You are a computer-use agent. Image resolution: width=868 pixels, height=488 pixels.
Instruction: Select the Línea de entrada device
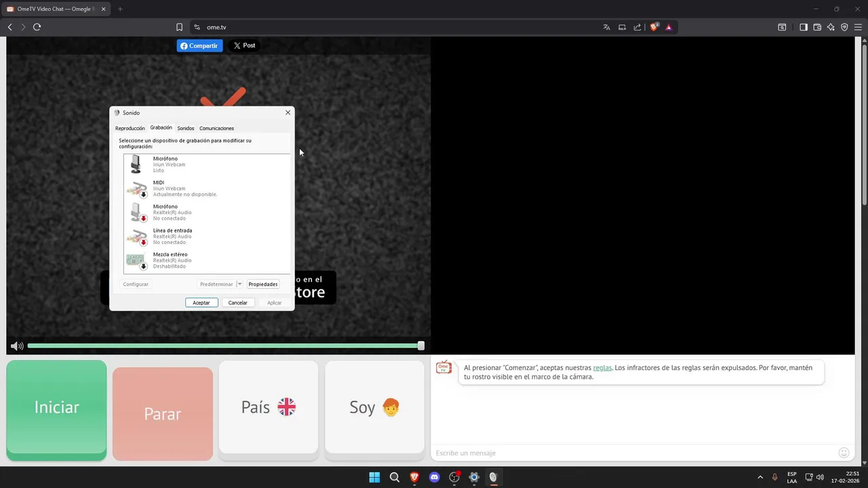tap(207, 236)
